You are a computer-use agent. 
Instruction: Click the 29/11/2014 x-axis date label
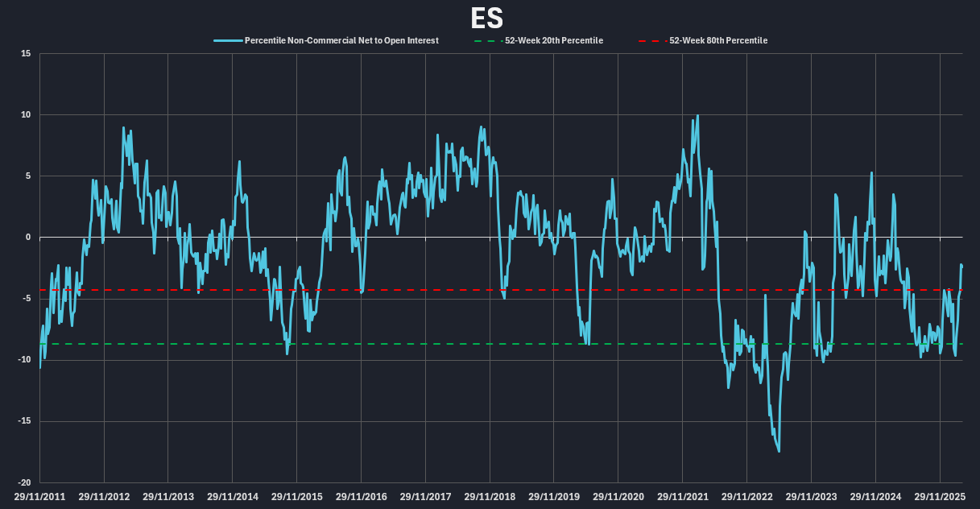[232, 497]
